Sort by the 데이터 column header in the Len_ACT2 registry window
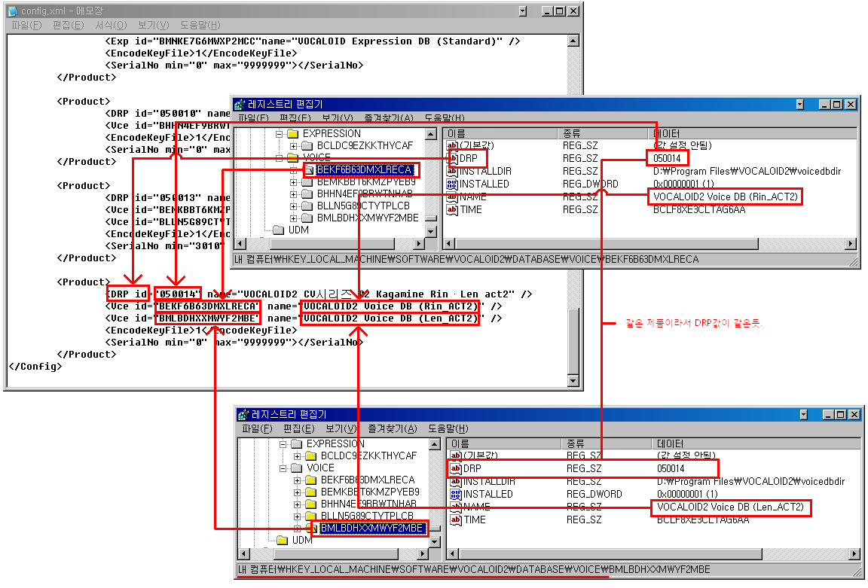868x588 pixels. (x=756, y=443)
